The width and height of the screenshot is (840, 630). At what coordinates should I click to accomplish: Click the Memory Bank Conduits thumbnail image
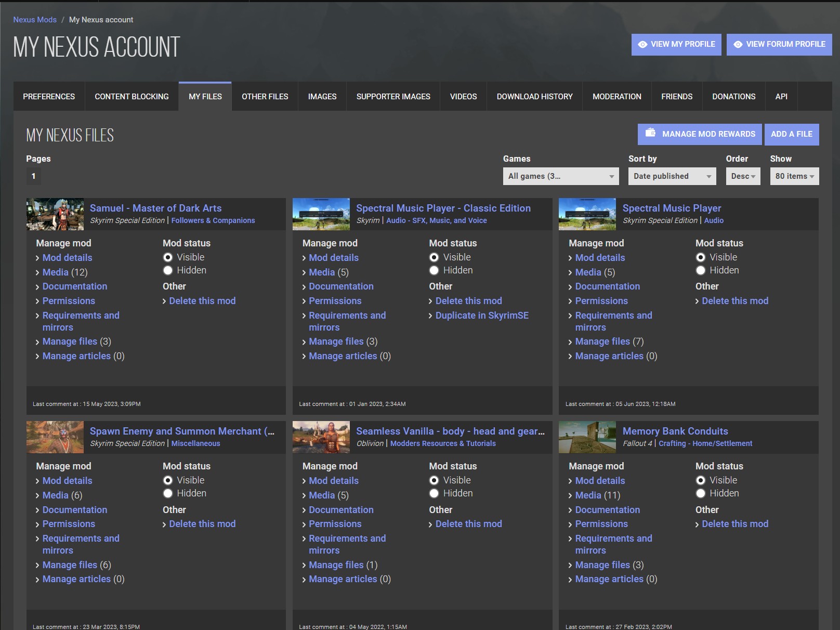coord(587,437)
